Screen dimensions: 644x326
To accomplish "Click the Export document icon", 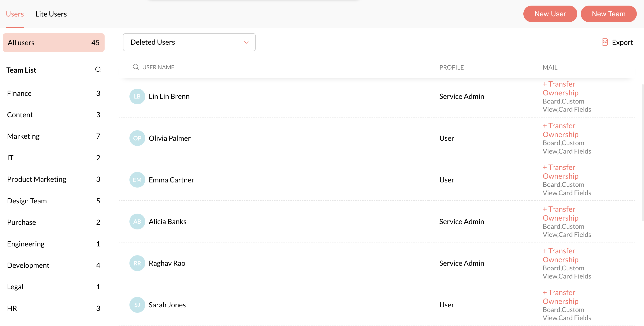I will (604, 42).
